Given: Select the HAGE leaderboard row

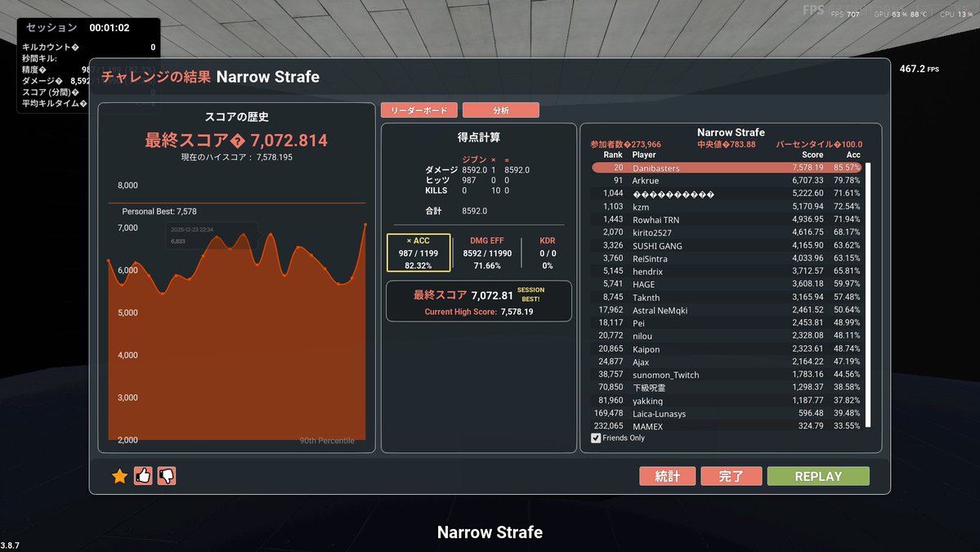Looking at the screenshot, I should click(727, 284).
